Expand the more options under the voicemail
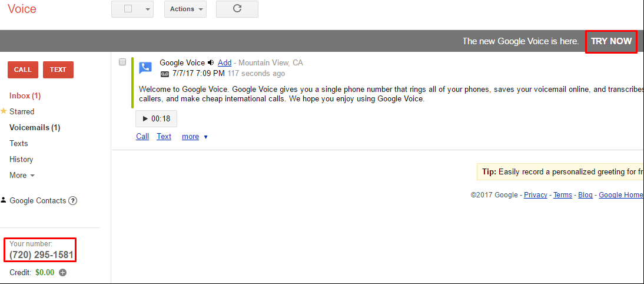The width and height of the screenshot is (644, 284). [195, 137]
